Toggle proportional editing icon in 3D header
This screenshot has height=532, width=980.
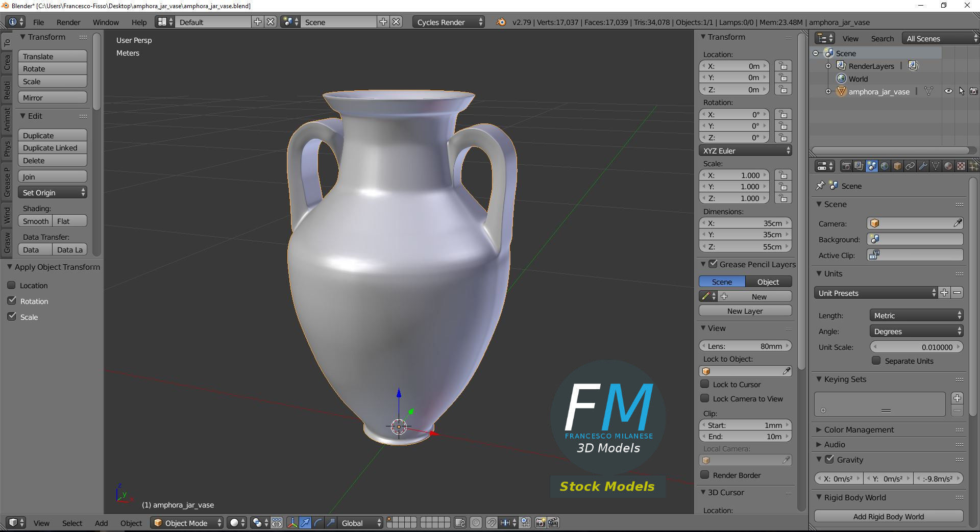[x=476, y=523]
